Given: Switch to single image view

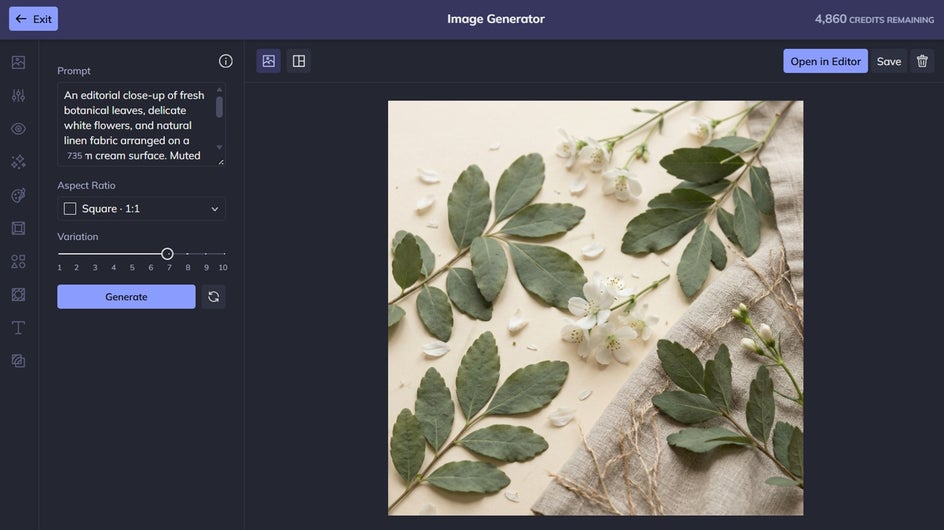Looking at the screenshot, I should 269,61.
